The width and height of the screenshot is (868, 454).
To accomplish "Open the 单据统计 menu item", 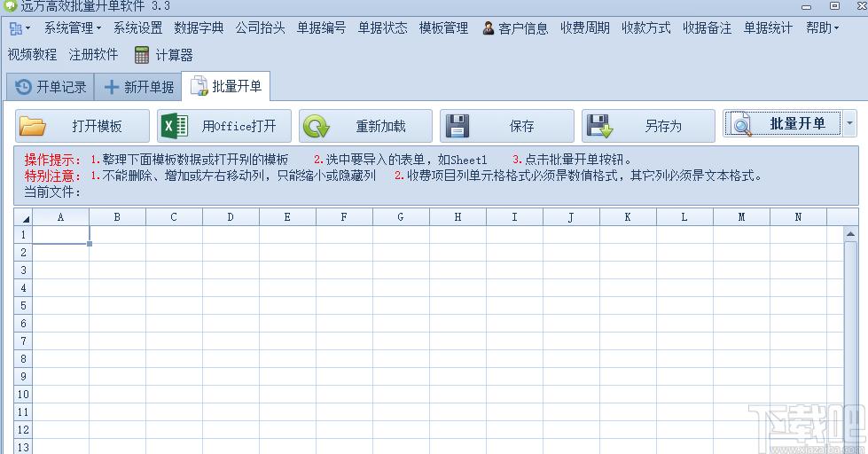I will (768, 27).
